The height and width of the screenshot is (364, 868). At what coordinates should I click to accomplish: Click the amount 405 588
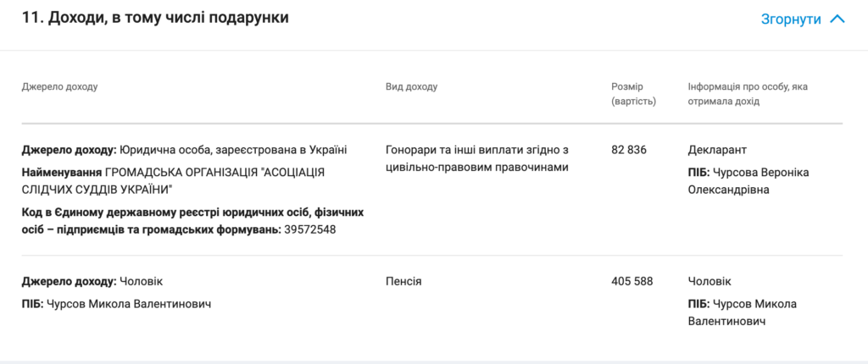632,281
